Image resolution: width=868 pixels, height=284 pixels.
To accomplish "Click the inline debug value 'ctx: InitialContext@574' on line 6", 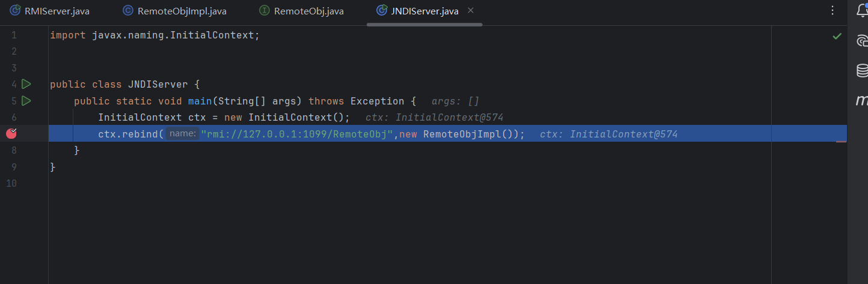I will pos(434,118).
